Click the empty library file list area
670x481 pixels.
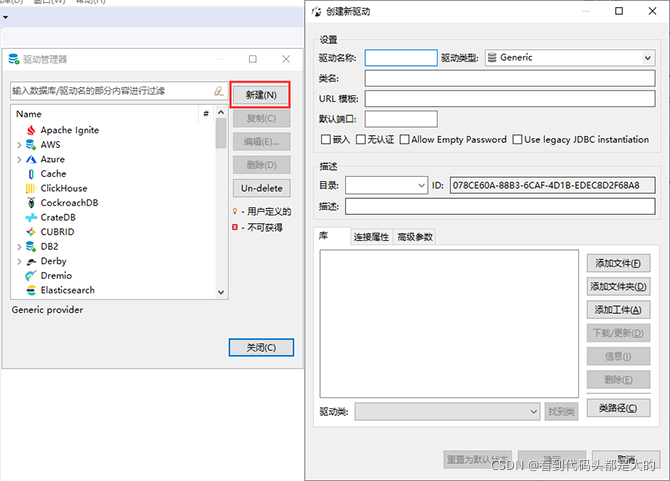point(449,324)
